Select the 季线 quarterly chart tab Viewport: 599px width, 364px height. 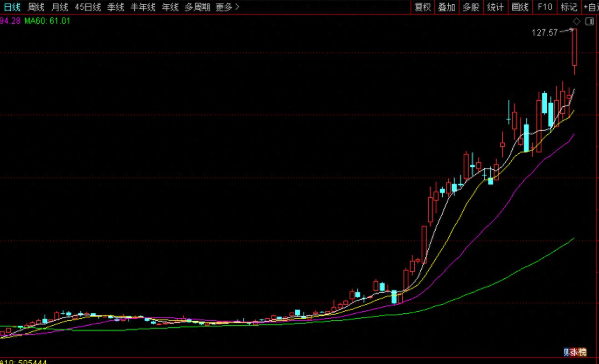click(116, 7)
